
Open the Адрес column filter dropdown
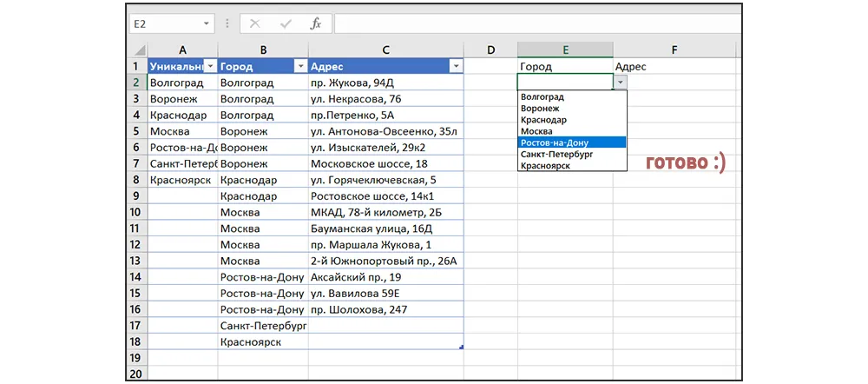[456, 66]
